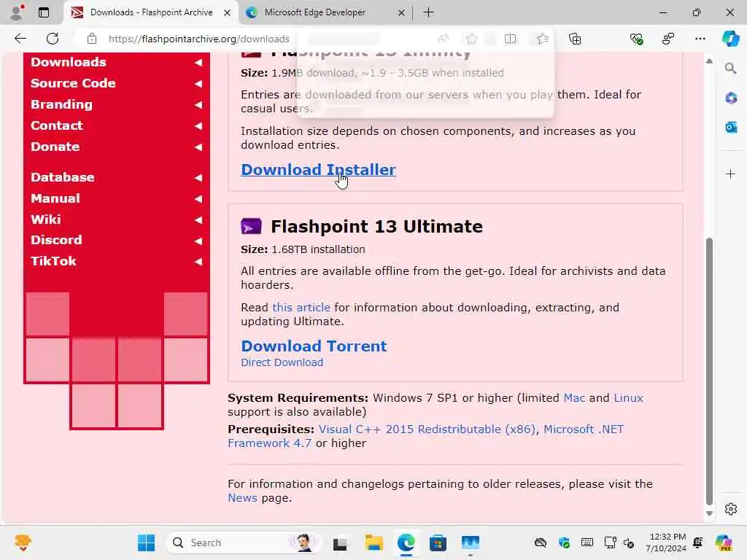
Task: Open the 'this article' link
Action: (301, 308)
